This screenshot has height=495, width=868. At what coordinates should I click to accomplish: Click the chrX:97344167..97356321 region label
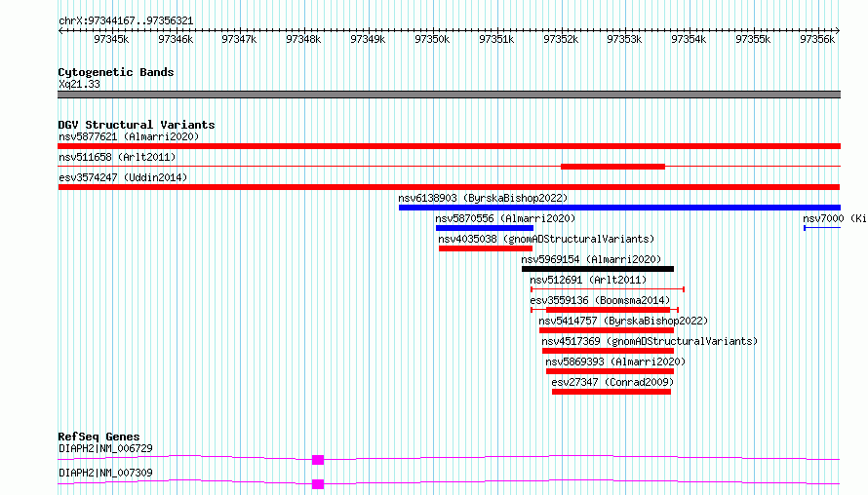click(x=126, y=21)
